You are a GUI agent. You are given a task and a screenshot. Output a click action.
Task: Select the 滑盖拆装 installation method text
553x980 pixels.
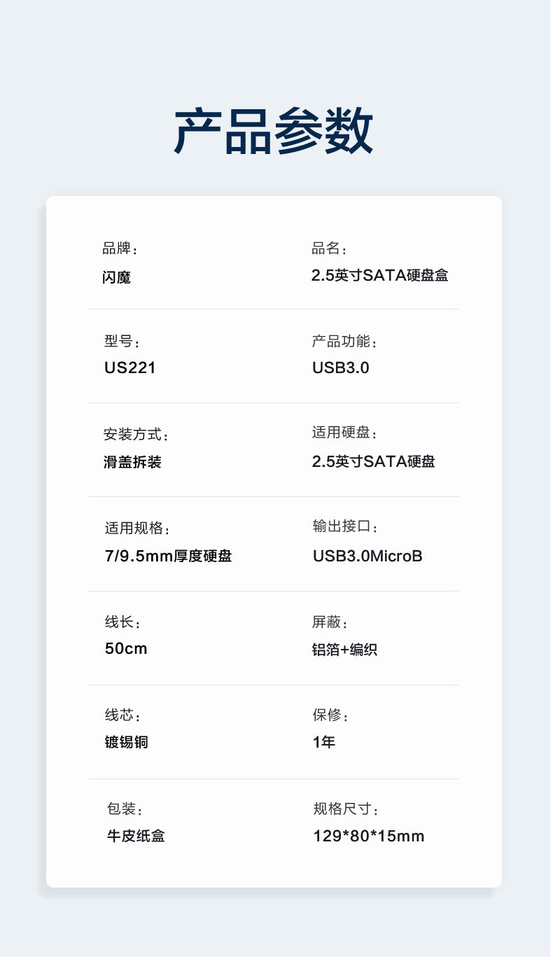[x=132, y=462]
